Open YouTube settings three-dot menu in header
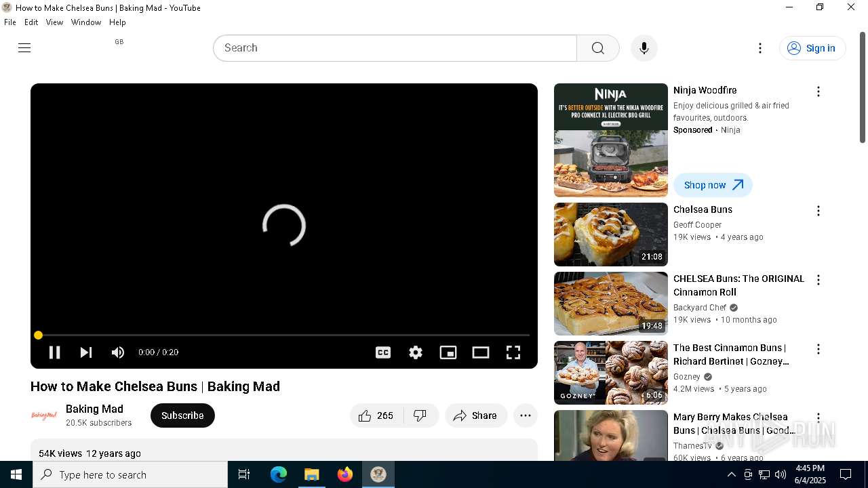This screenshot has height=488, width=868. point(760,48)
